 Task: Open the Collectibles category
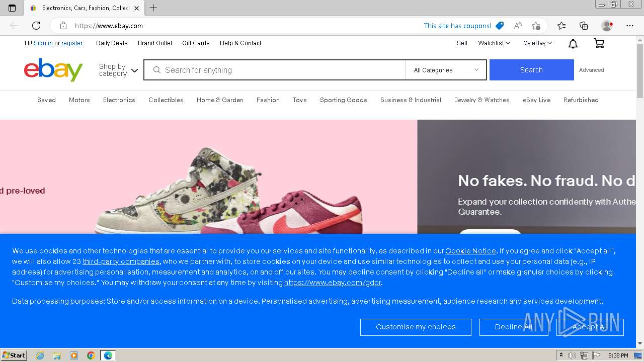click(166, 100)
